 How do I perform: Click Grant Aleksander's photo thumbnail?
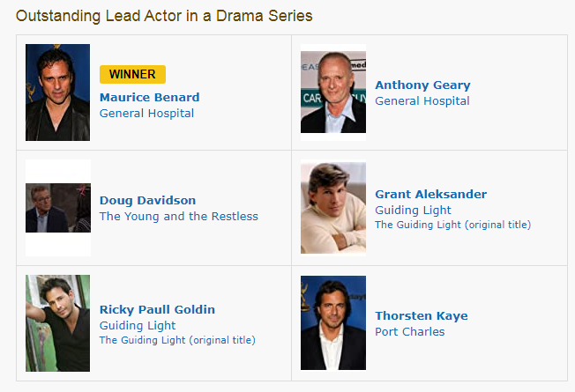point(333,208)
